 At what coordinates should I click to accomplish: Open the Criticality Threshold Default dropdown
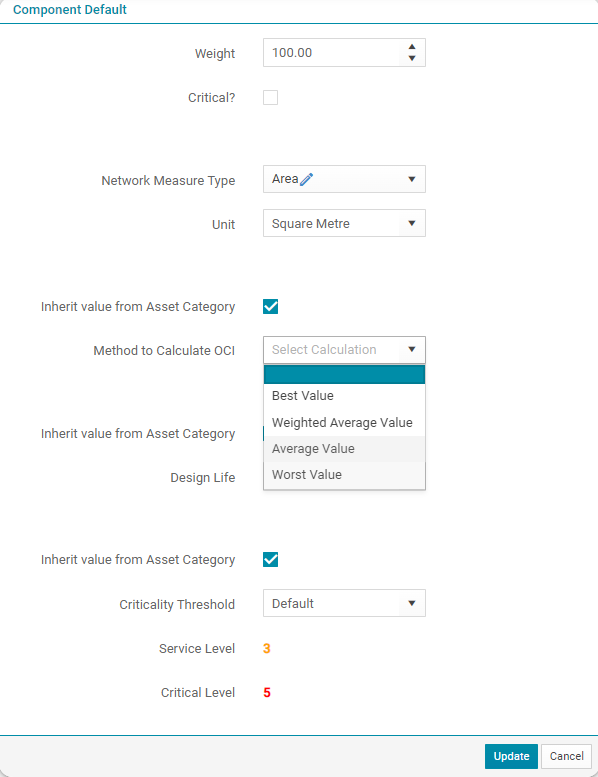click(x=344, y=603)
